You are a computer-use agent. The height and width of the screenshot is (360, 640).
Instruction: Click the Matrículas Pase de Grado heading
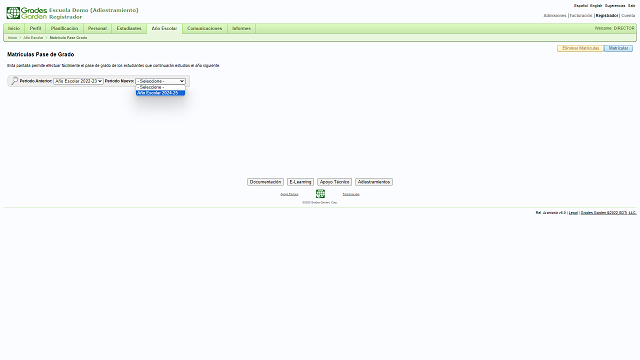(x=40, y=54)
